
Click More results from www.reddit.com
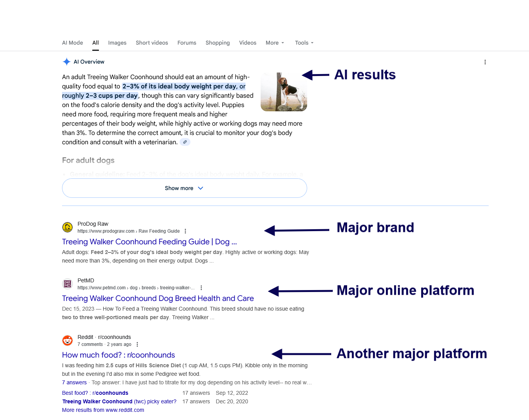point(103,410)
